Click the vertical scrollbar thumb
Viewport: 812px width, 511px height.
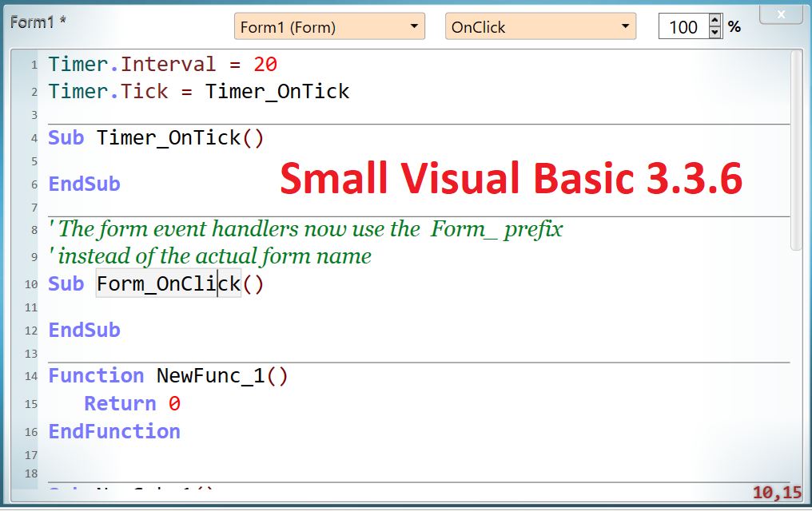tap(797, 150)
